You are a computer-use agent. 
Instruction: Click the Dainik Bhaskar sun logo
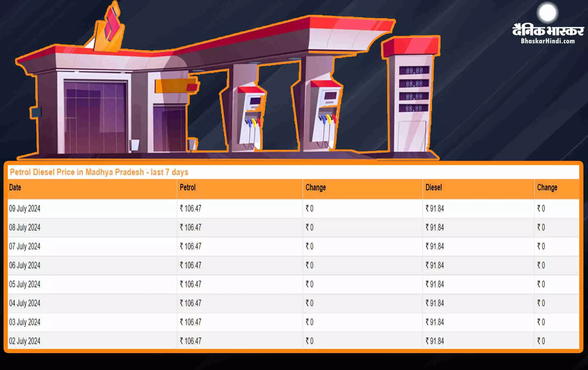[547, 12]
